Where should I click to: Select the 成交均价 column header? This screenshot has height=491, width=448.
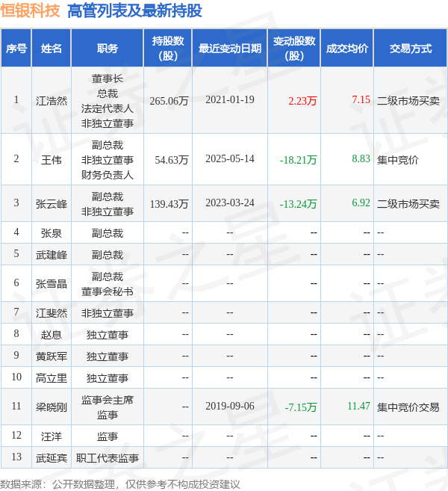point(347,49)
